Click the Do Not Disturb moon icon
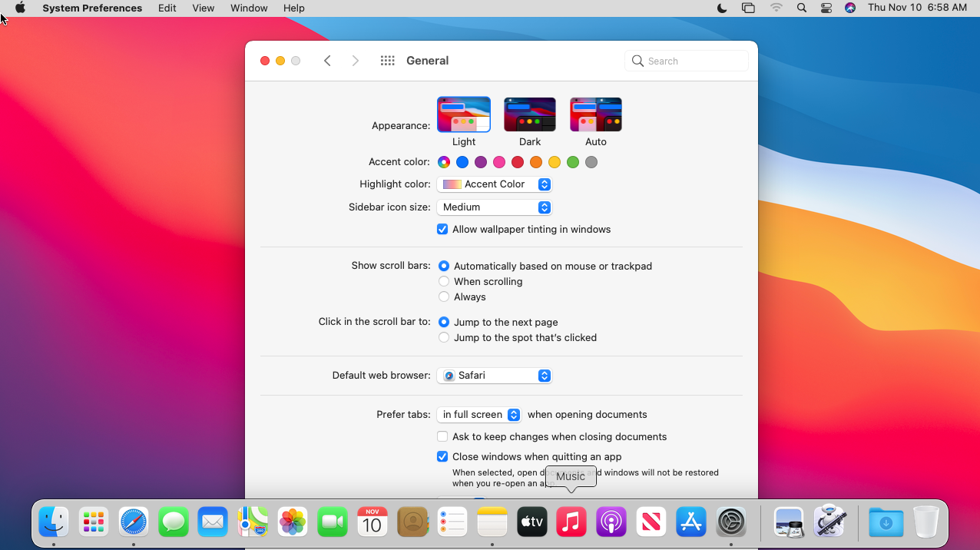The image size is (980, 550). click(722, 8)
